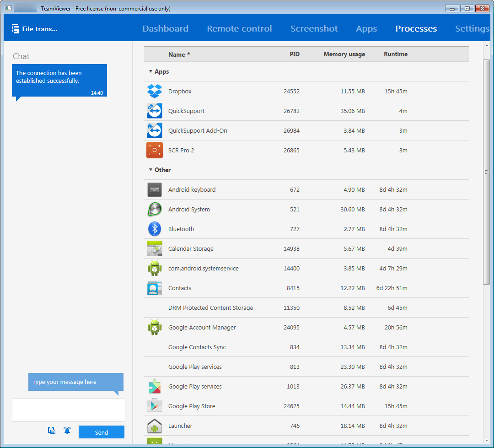
Task: Click the scrollbar up arrow
Action: coord(486,45)
